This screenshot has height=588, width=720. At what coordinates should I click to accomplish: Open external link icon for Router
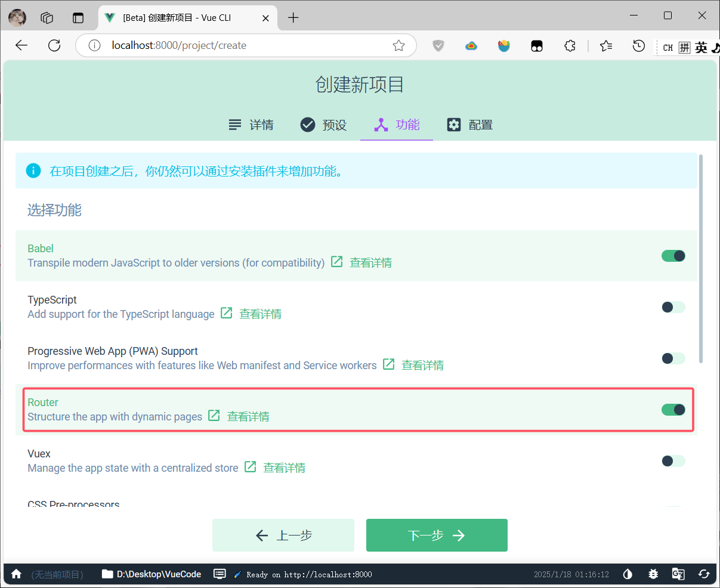click(214, 416)
